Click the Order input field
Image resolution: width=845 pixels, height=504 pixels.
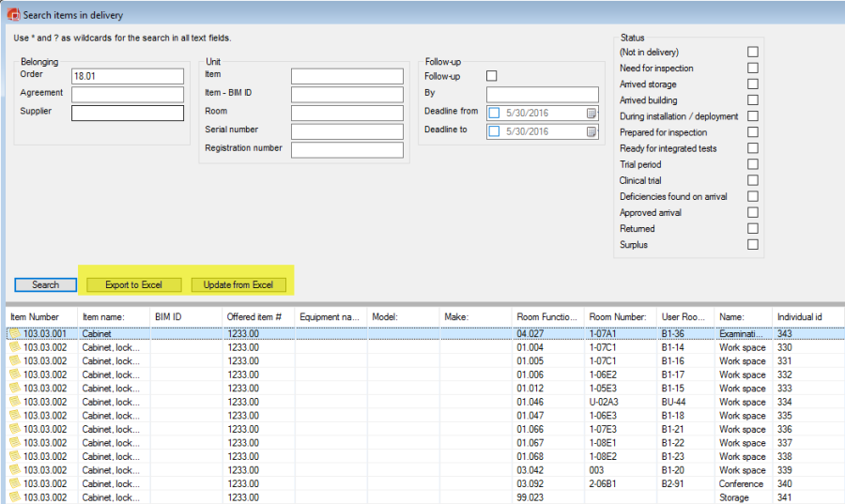point(127,76)
